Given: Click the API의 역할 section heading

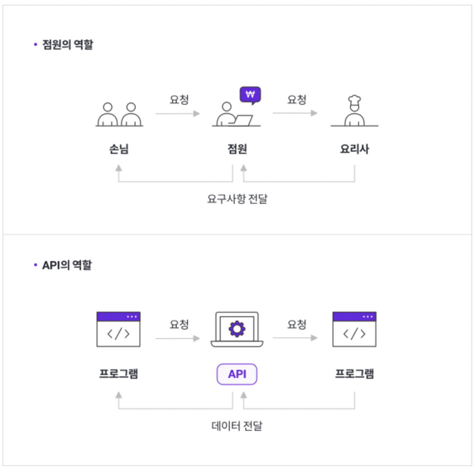Looking at the screenshot, I should [x=67, y=265].
